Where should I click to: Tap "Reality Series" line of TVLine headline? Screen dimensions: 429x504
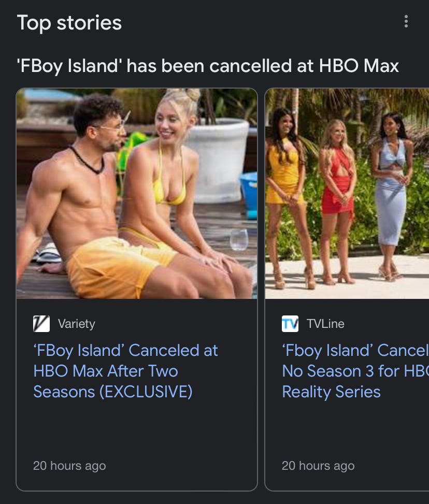coord(331,392)
